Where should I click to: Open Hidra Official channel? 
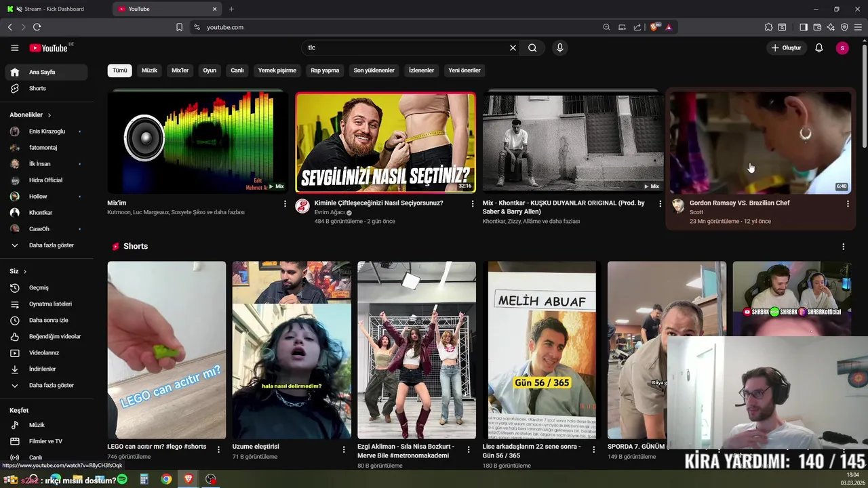pyautogui.click(x=46, y=180)
